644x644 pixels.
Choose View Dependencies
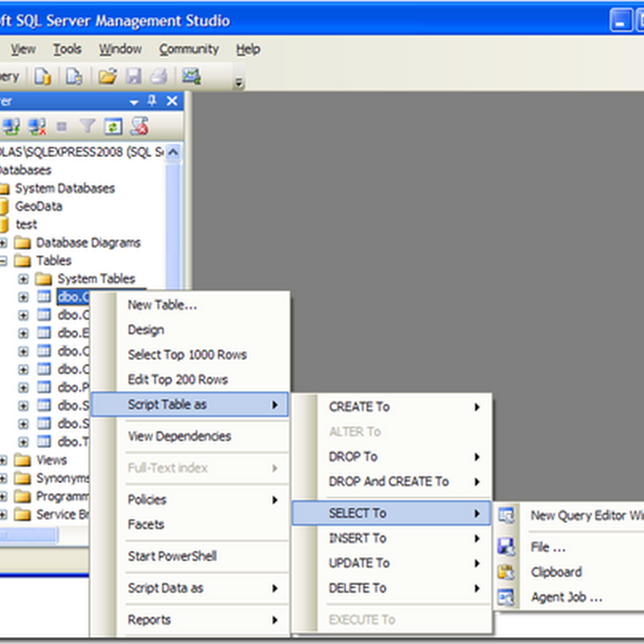(180, 436)
